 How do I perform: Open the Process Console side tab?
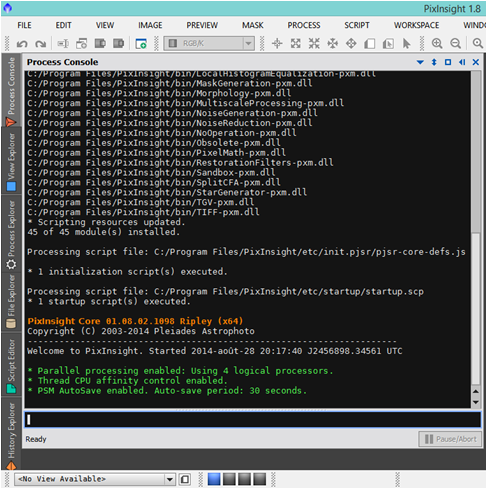(11, 91)
